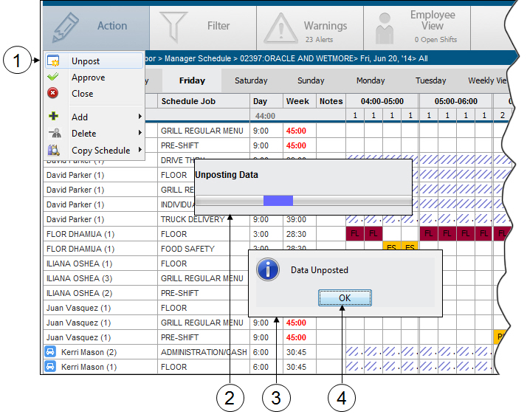Click the 05:00-06:00 time header
Image resolution: width=527 pixels, height=420 pixels.
coord(455,101)
